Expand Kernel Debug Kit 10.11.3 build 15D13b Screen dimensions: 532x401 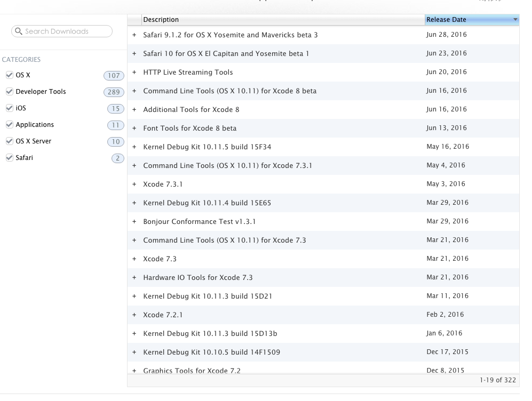pyautogui.click(x=134, y=333)
